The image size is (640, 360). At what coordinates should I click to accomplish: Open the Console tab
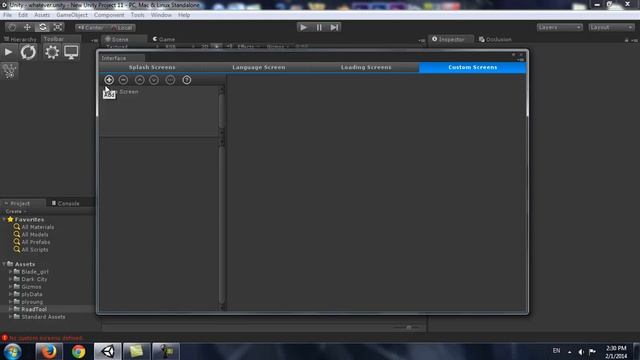(x=65, y=203)
